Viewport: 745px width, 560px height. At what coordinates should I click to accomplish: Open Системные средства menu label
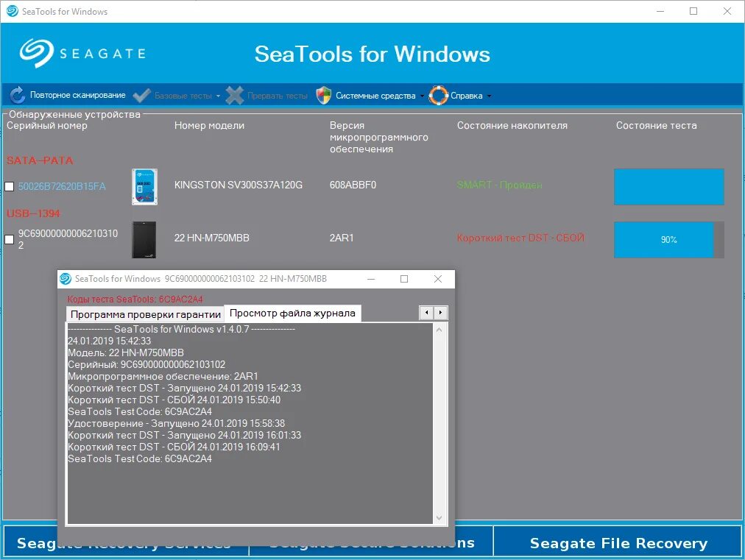tap(375, 96)
